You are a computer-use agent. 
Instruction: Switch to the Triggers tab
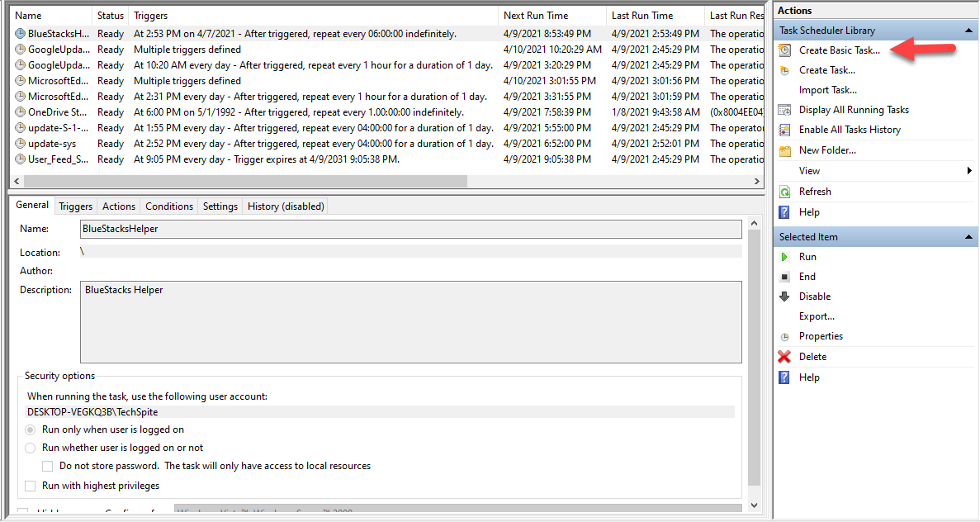(76, 206)
